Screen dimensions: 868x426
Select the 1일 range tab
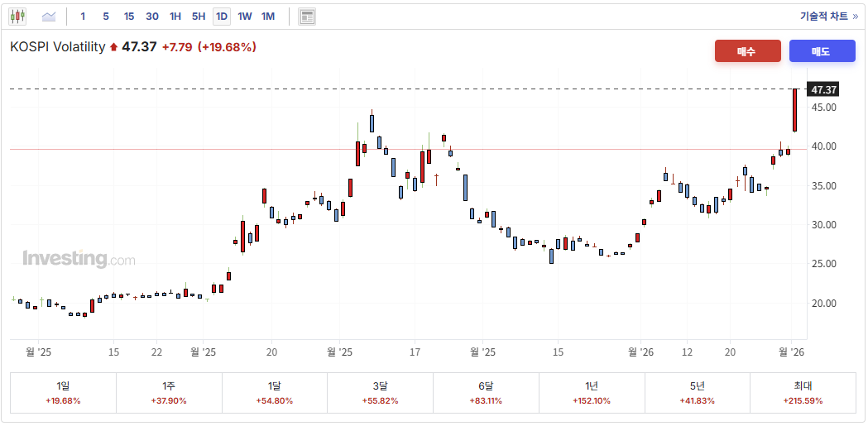click(x=63, y=393)
